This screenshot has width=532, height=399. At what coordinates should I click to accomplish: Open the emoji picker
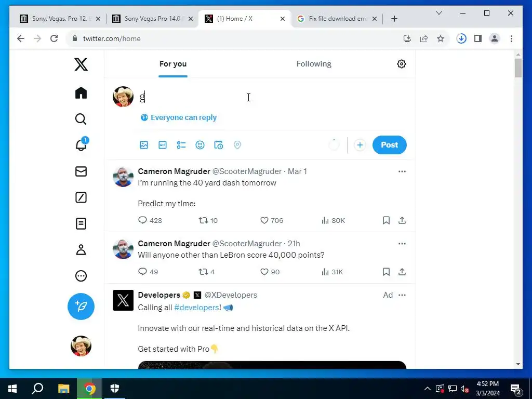200,145
